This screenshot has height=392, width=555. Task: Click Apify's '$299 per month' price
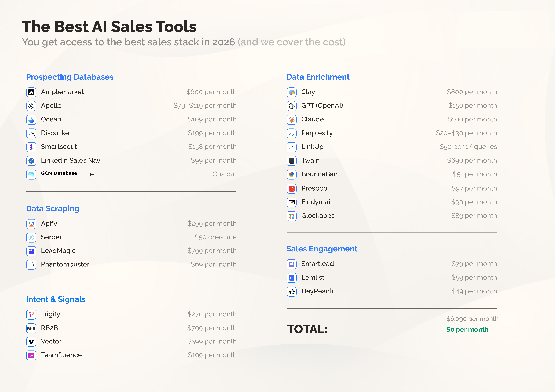pyautogui.click(x=212, y=224)
